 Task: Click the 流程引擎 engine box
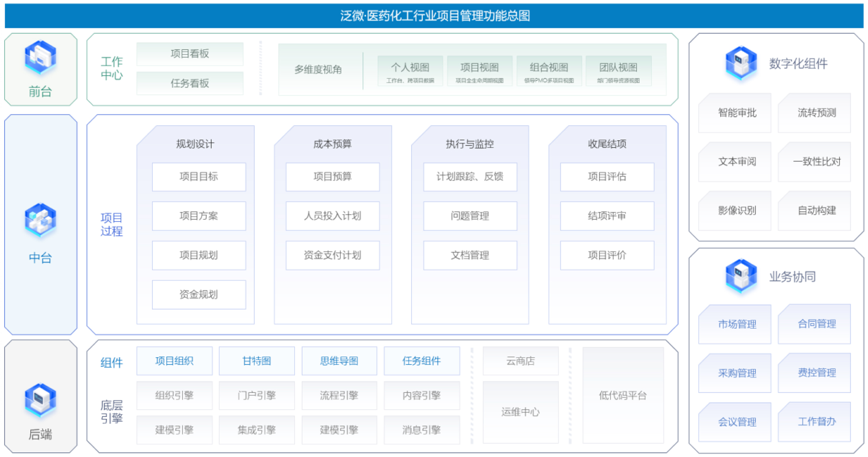pos(339,395)
